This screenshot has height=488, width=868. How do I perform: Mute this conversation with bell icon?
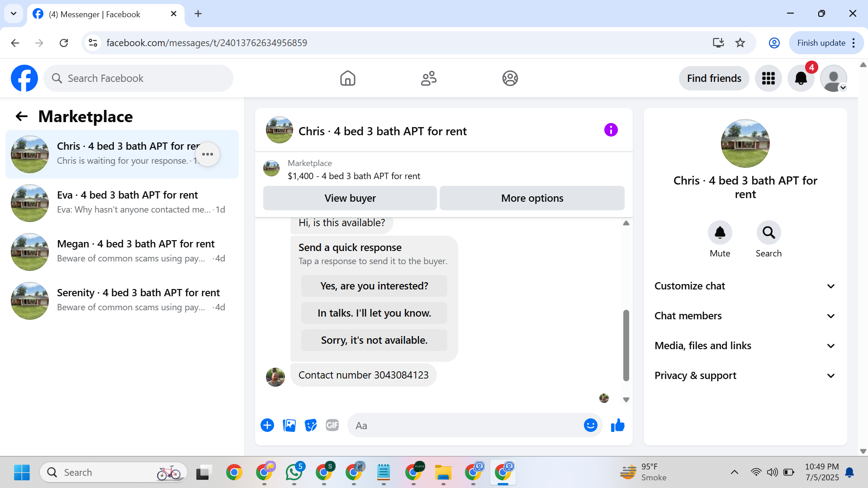(720, 232)
